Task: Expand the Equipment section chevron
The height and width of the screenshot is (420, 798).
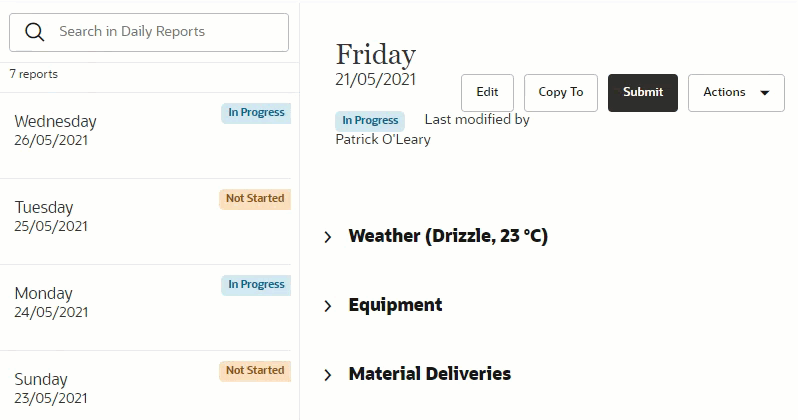Action: (x=328, y=306)
